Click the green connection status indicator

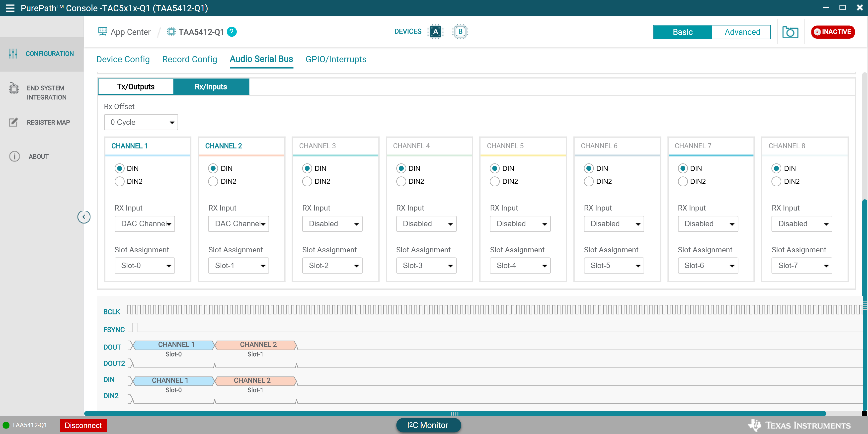point(6,425)
